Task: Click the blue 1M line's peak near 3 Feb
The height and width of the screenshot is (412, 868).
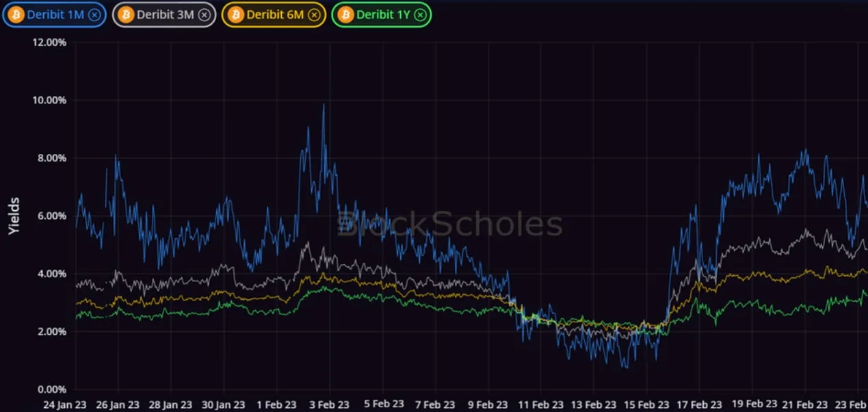Action: pyautogui.click(x=324, y=105)
